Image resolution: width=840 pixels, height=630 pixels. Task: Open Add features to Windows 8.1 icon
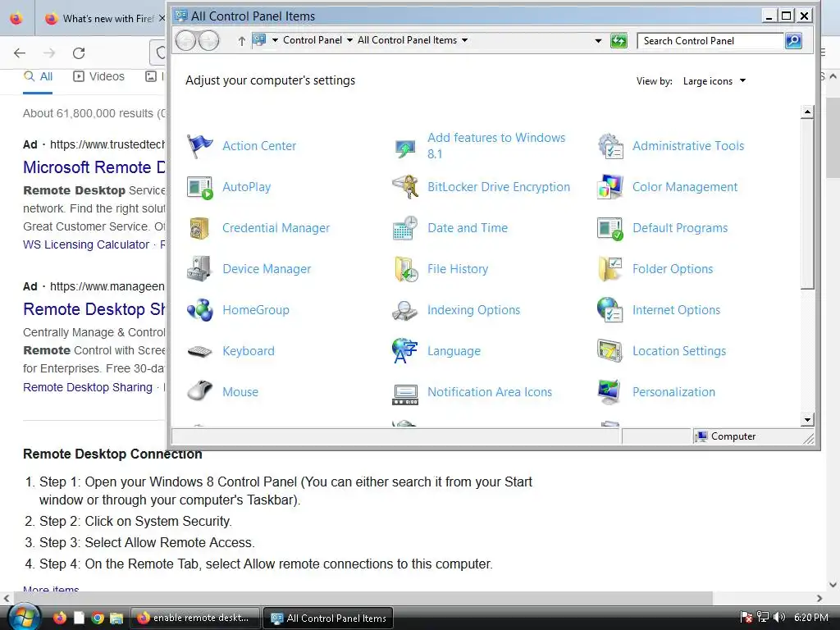[405, 147]
